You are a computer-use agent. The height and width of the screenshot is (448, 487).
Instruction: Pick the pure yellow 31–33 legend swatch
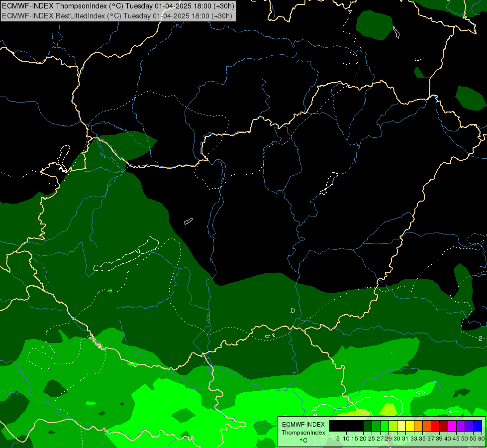point(410,426)
